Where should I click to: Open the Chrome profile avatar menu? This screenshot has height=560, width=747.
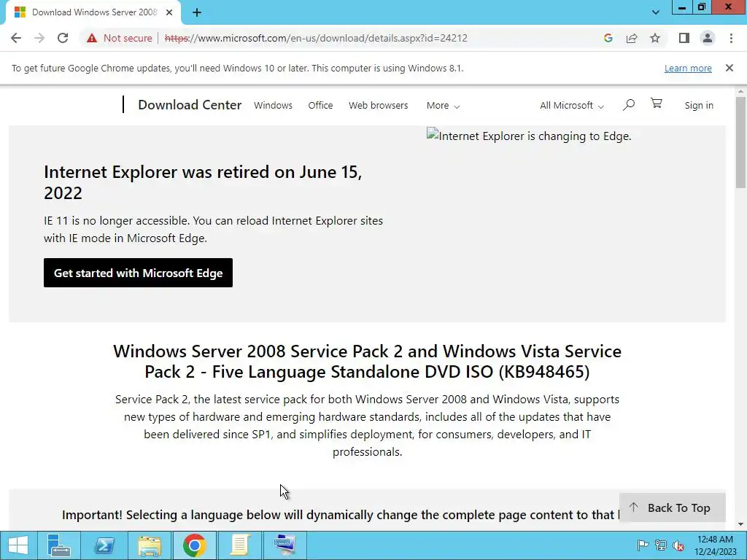point(708,38)
